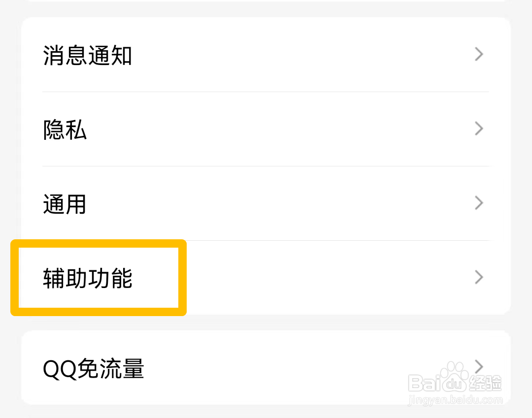The height and width of the screenshot is (418, 532).
Task: Expand 辅助功能 using its right chevron
Action: tap(479, 277)
